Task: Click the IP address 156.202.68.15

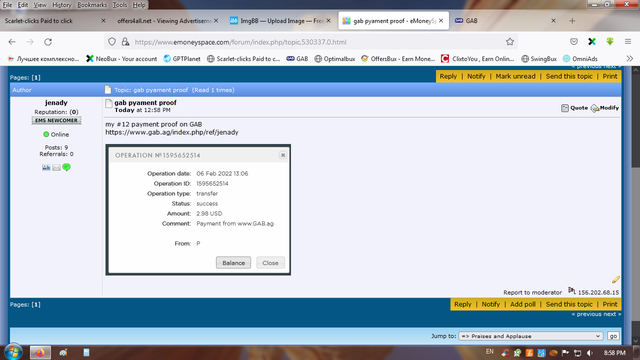Action: [x=598, y=293]
